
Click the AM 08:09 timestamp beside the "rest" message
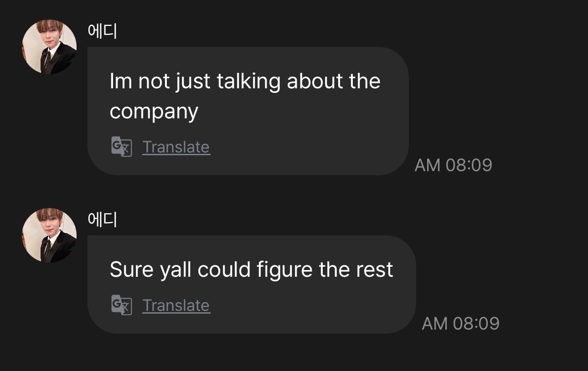point(460,324)
